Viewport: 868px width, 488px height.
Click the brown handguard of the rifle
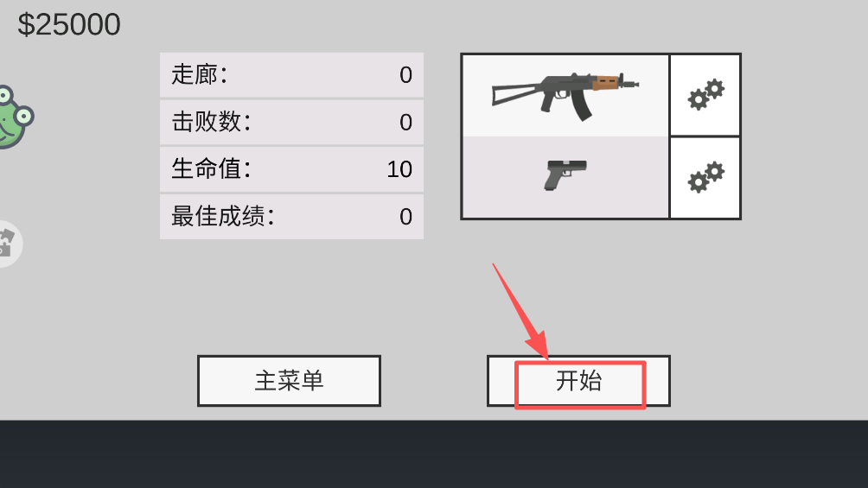[605, 83]
